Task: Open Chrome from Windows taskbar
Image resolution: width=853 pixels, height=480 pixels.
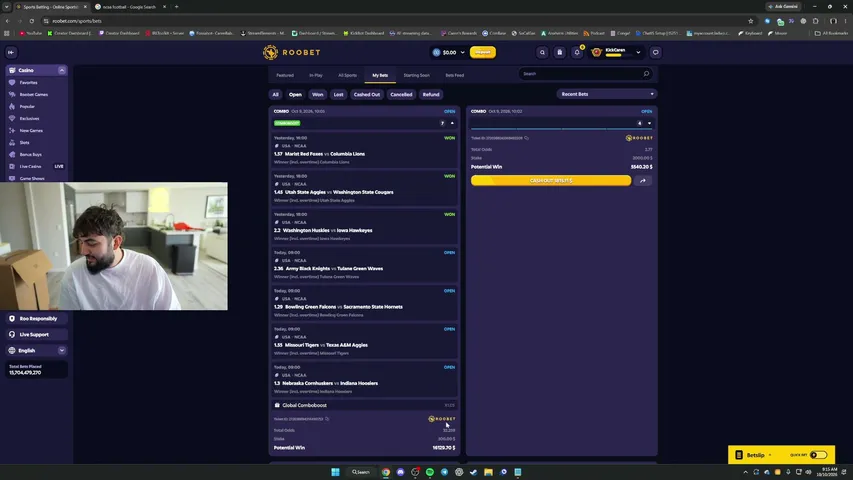Action: point(386,472)
